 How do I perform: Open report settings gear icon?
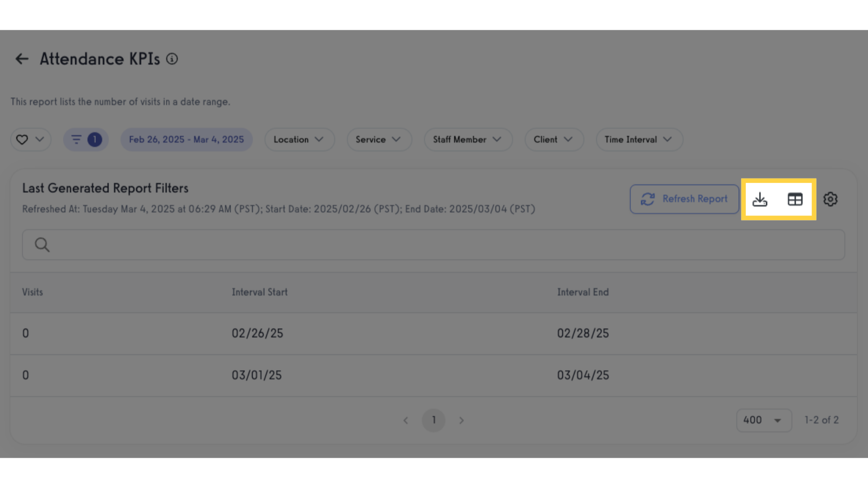pos(830,199)
